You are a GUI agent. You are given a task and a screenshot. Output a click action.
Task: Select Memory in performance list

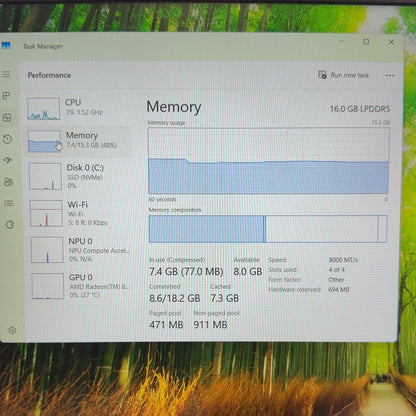click(78, 141)
